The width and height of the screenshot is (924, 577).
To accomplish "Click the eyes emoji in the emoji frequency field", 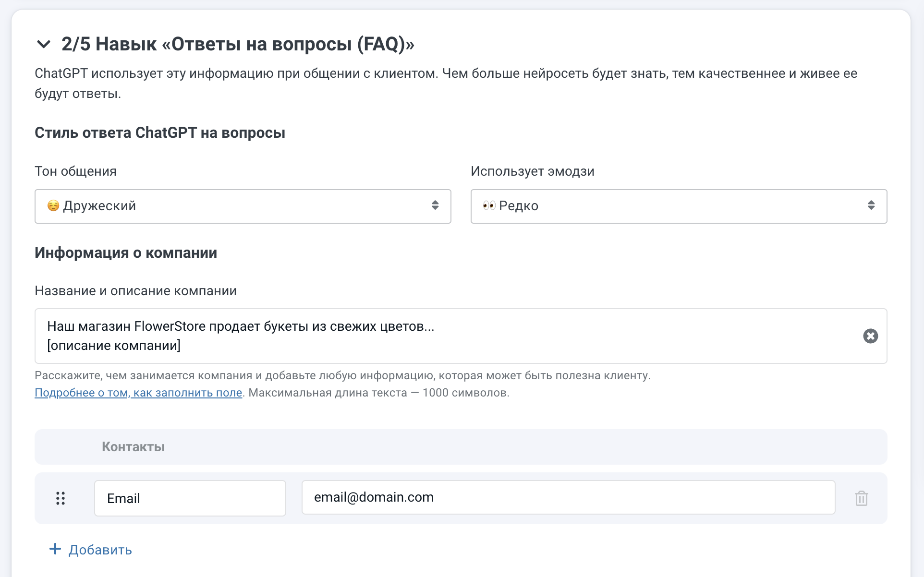I will pyautogui.click(x=489, y=206).
